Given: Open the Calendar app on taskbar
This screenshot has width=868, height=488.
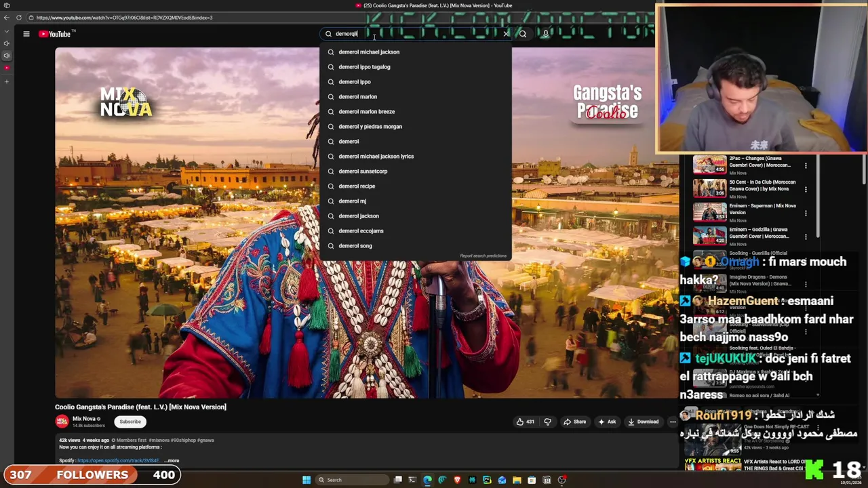Looking at the screenshot, I should 547,480.
